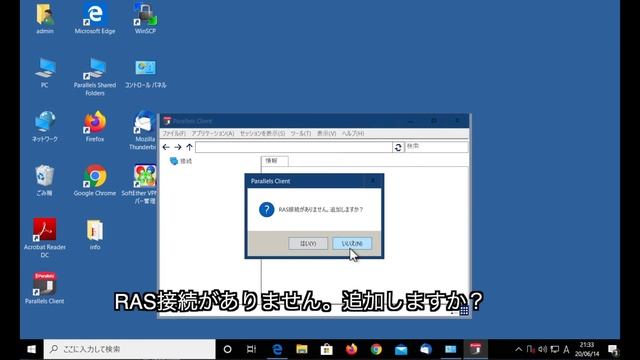Open the コントロール パネル desktop icon
Screen dimensions: 640x360
145,73
